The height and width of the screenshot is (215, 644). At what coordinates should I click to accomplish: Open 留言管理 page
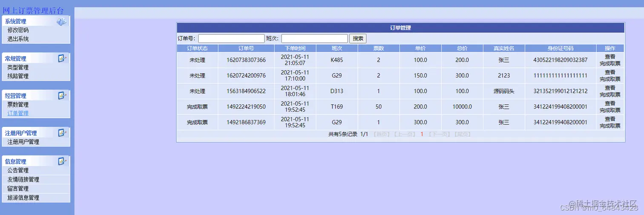(x=18, y=189)
